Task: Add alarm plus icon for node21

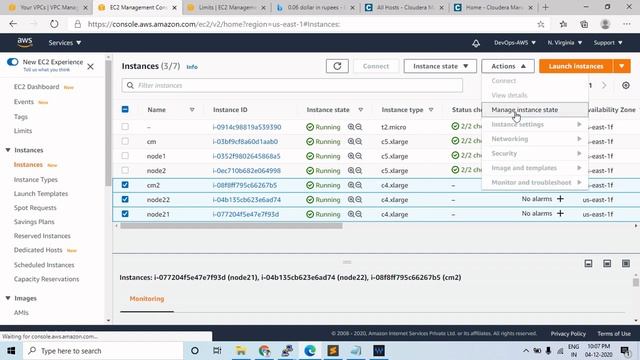Action: (560, 213)
